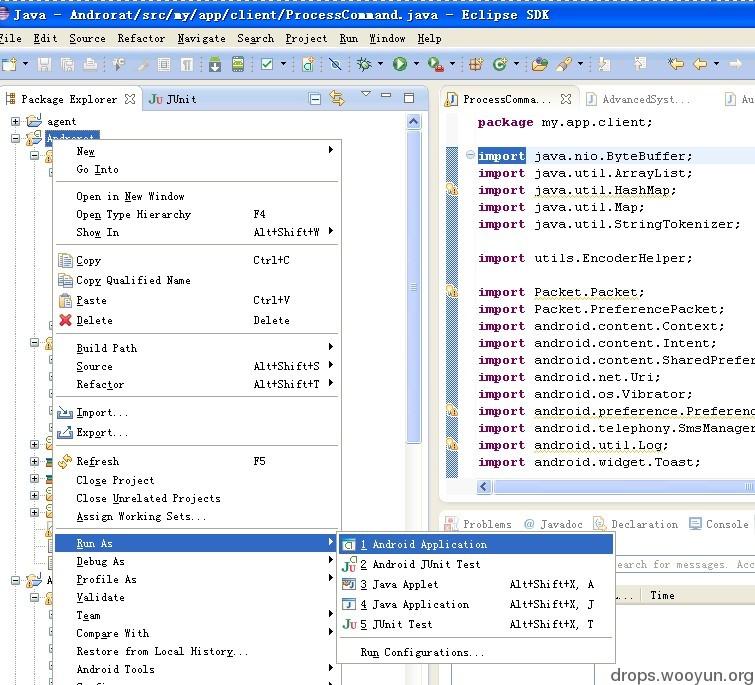Expand the agent project tree node

pos(15,121)
